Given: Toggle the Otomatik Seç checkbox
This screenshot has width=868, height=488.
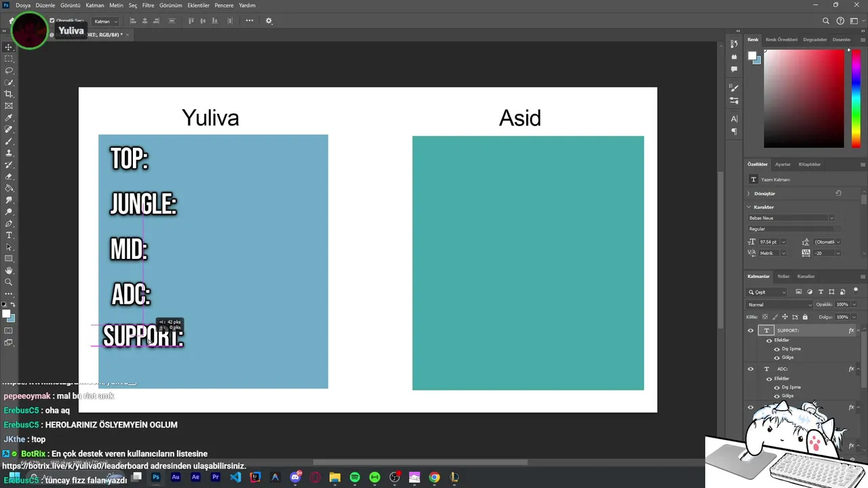Looking at the screenshot, I should [x=52, y=21].
